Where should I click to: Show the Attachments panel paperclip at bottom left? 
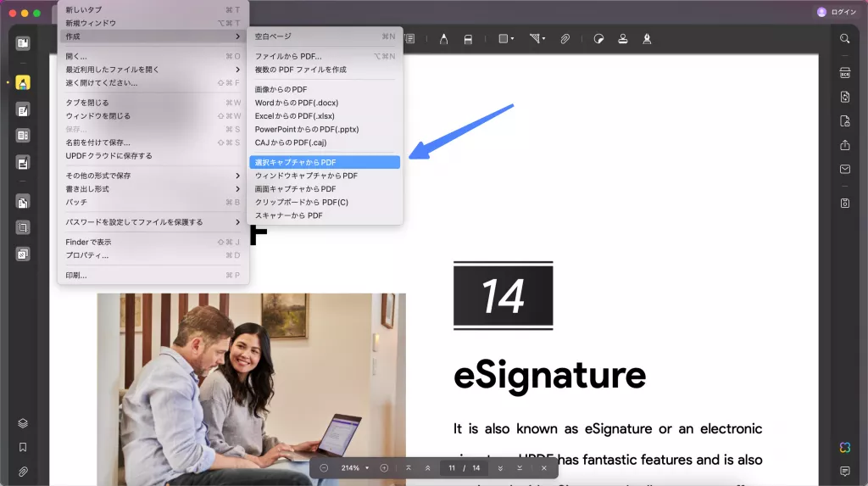pos(23,472)
